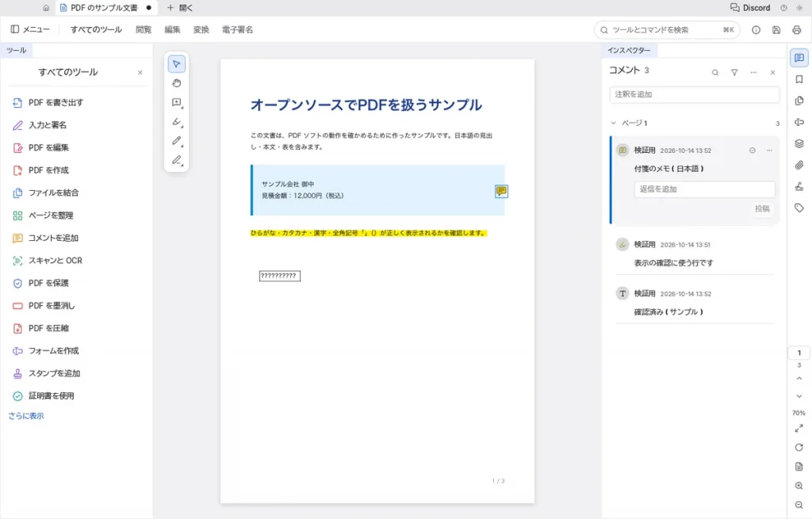Open the form fields panel icon
This screenshot has width=812, height=519.
point(799,122)
